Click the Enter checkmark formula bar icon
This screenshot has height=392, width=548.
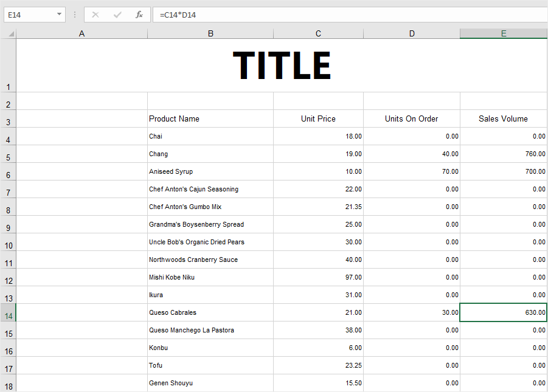click(x=117, y=15)
